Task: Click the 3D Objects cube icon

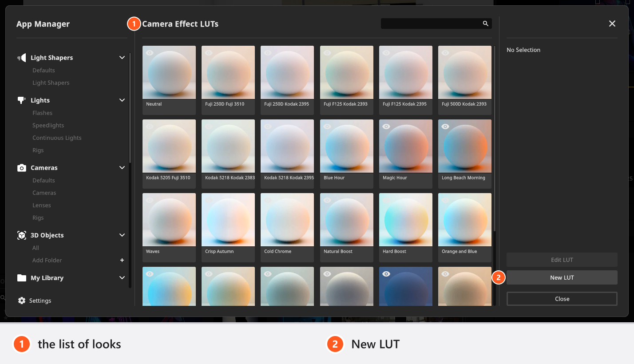Action: [x=22, y=235]
